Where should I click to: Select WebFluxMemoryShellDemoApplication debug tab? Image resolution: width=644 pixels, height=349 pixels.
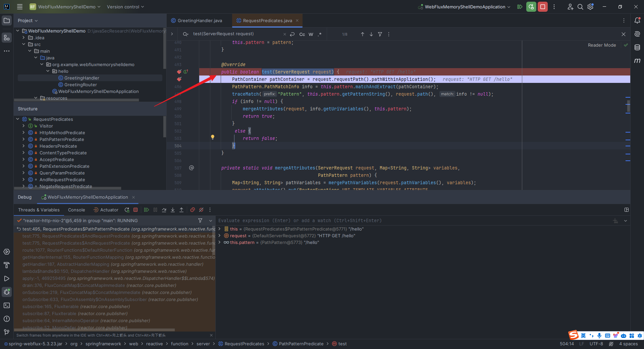[x=88, y=197]
